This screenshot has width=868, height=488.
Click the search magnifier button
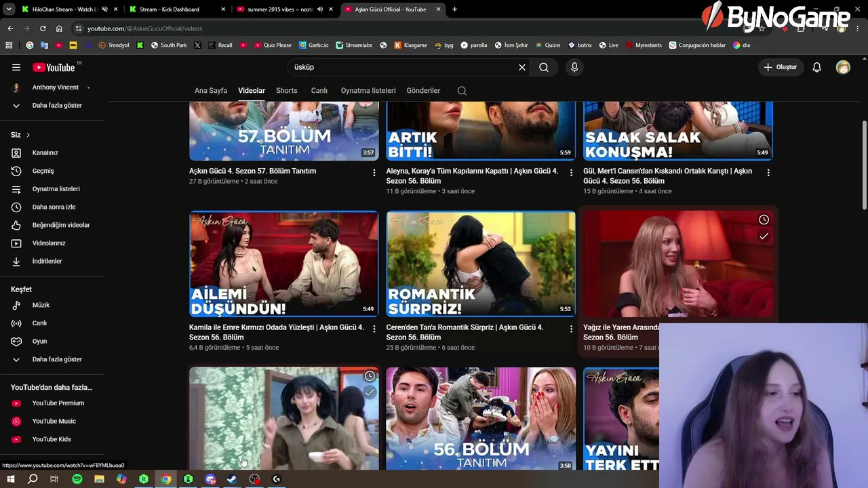pyautogui.click(x=544, y=67)
